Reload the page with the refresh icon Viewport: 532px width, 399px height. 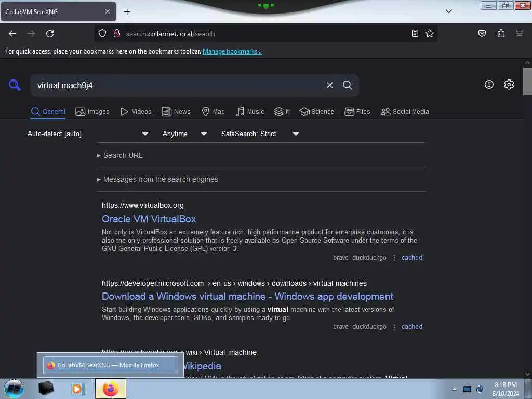coord(50,34)
